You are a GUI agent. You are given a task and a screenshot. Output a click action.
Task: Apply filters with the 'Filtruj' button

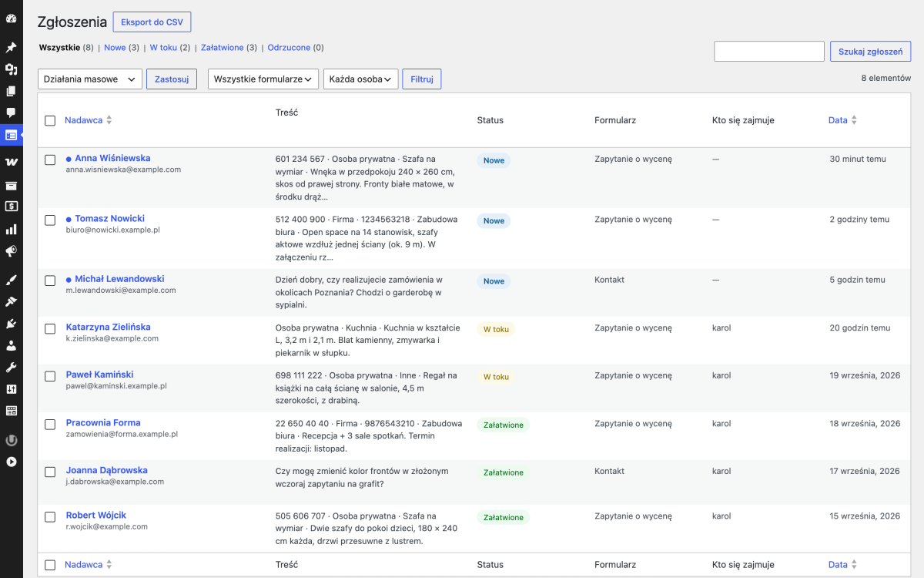(x=422, y=79)
